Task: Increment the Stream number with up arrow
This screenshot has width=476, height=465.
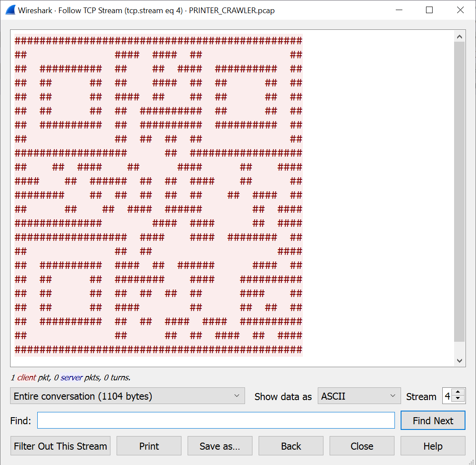Action: 458,393
